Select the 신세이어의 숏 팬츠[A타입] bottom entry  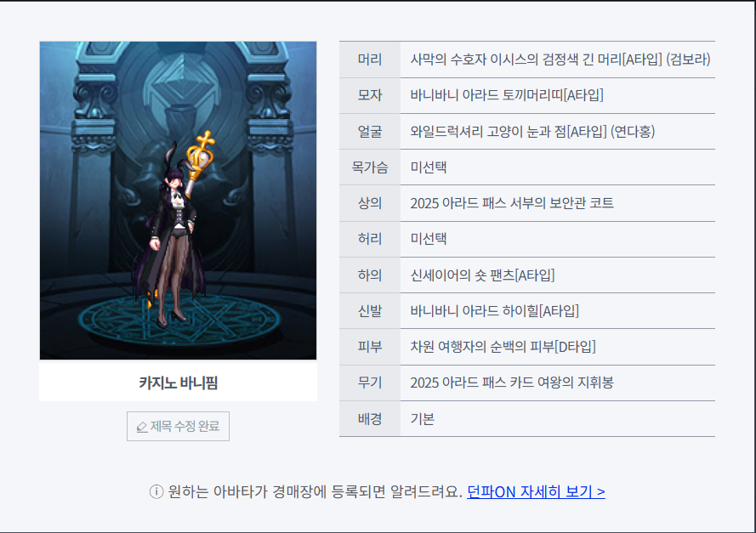482,275
